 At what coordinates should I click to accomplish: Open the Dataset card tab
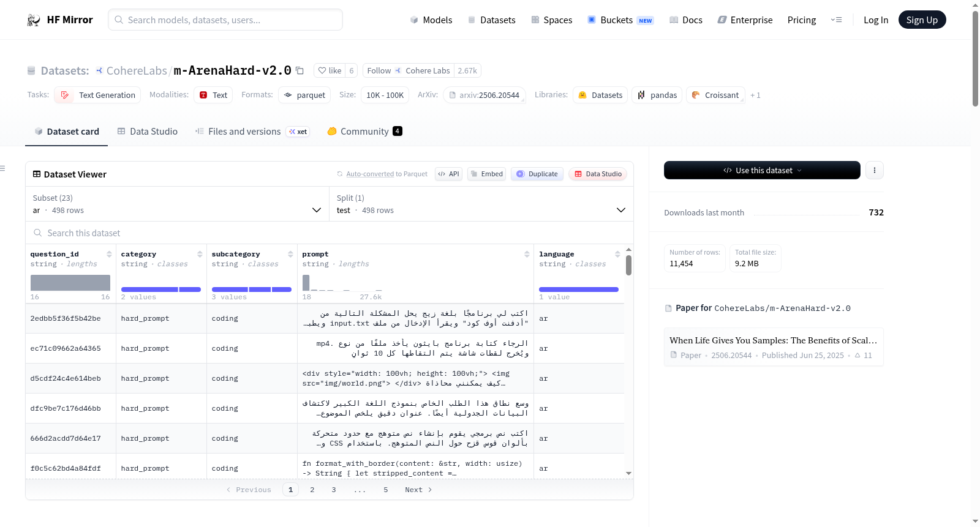coord(67,131)
